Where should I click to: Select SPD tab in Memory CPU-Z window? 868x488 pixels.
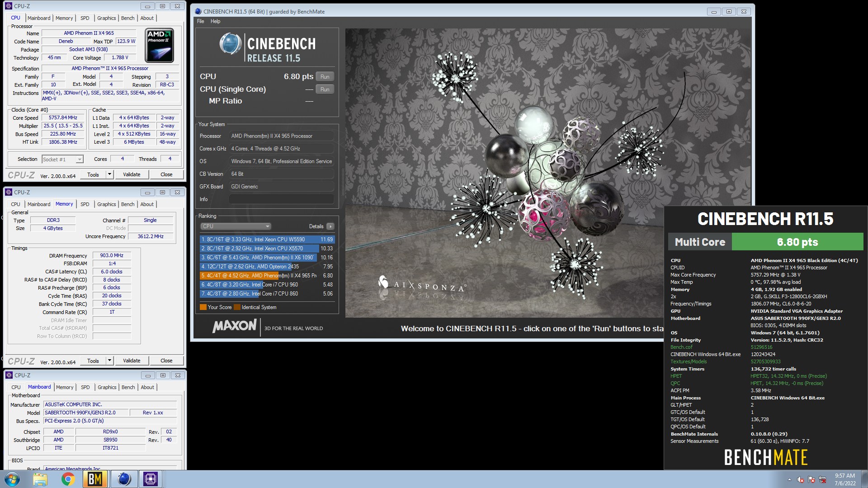click(x=85, y=204)
